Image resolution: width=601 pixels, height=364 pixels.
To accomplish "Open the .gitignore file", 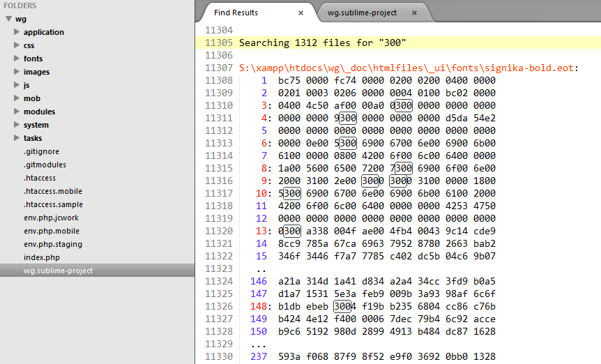I will pyautogui.click(x=41, y=151).
